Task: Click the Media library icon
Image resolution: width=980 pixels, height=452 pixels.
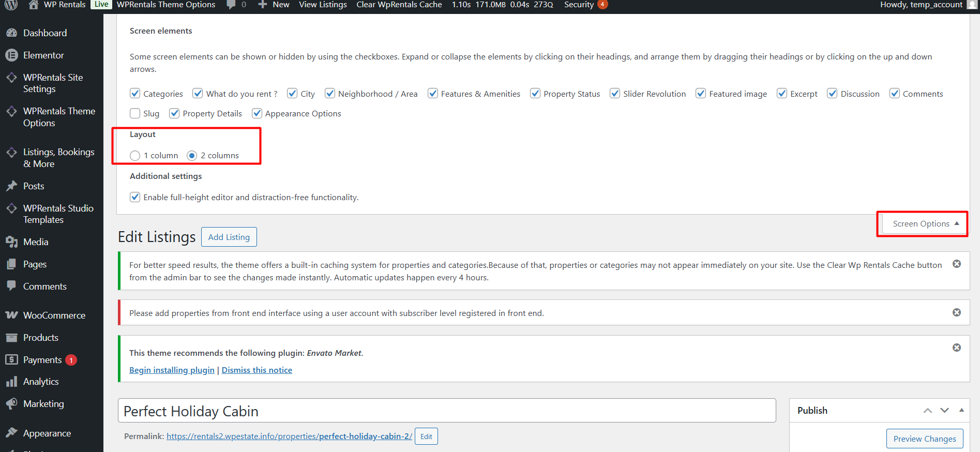Action: point(11,242)
